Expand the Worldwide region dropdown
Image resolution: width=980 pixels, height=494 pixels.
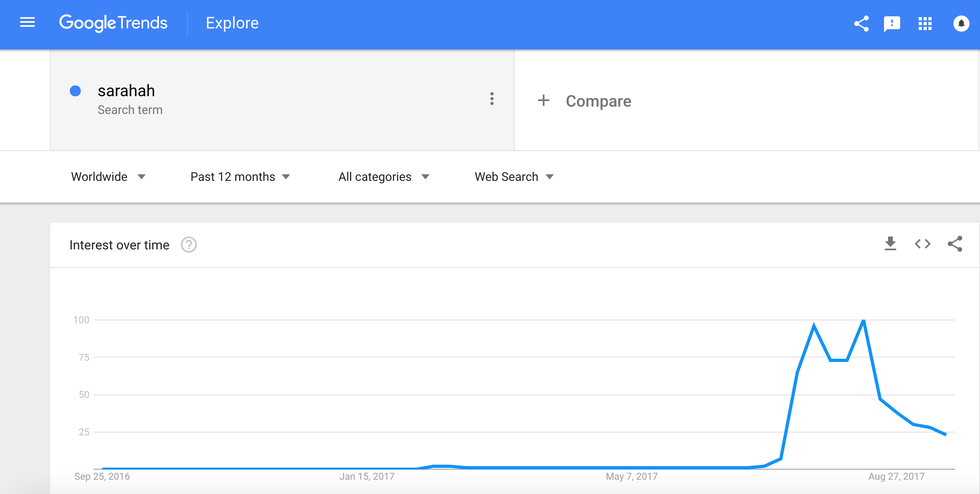108,177
